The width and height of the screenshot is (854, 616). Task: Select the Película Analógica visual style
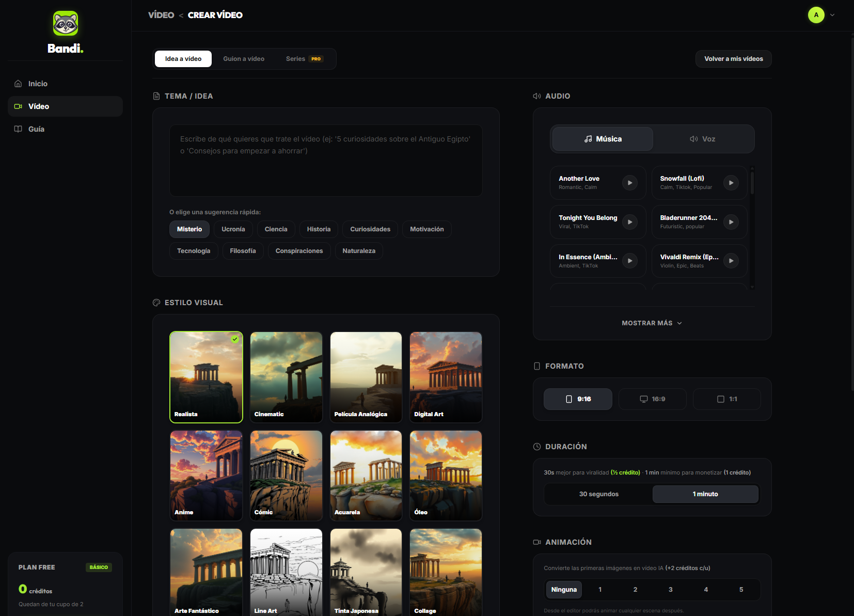pos(366,377)
